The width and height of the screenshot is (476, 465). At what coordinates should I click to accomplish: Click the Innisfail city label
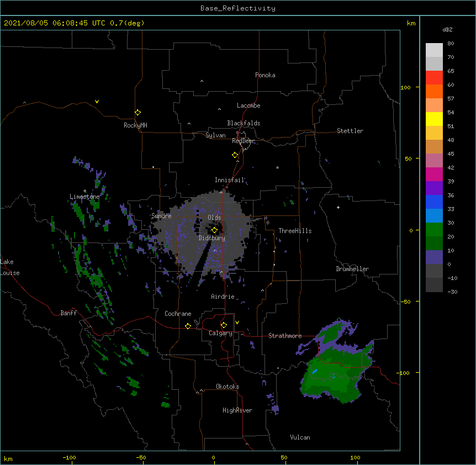(x=230, y=180)
